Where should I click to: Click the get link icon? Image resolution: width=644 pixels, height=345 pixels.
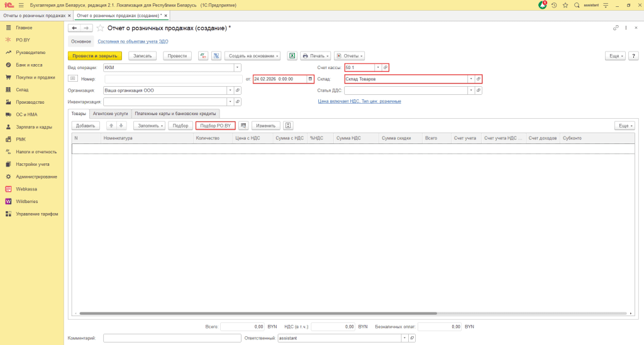pos(616,28)
